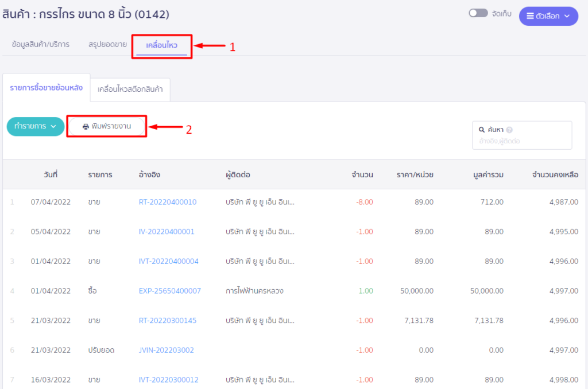Switch to เคลื่อนไหวสต๊อกสินค้า sub-tab

tap(130, 90)
